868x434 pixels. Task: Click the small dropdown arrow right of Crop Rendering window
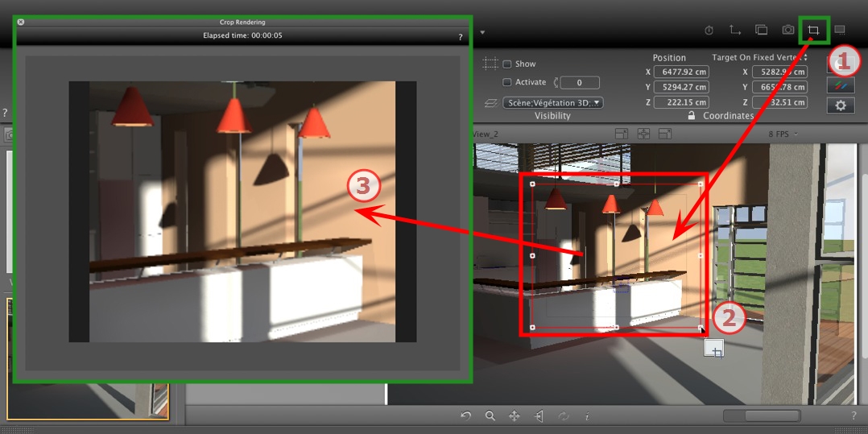[x=482, y=32]
